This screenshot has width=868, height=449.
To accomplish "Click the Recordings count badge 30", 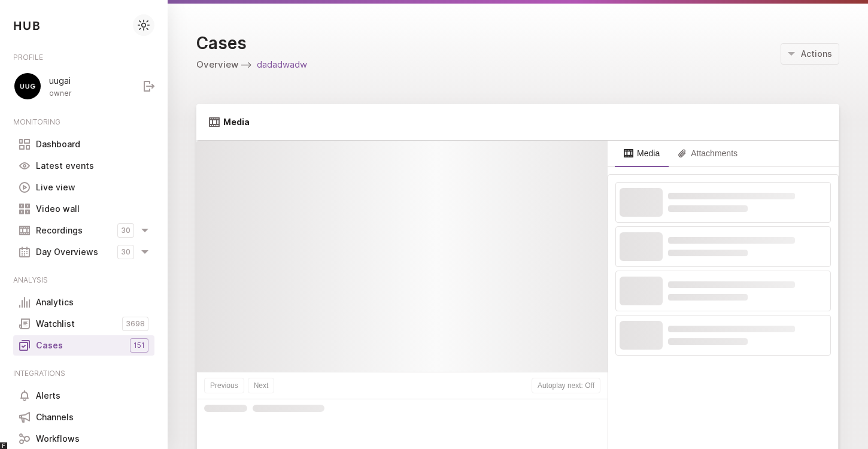I will pyautogui.click(x=126, y=230).
